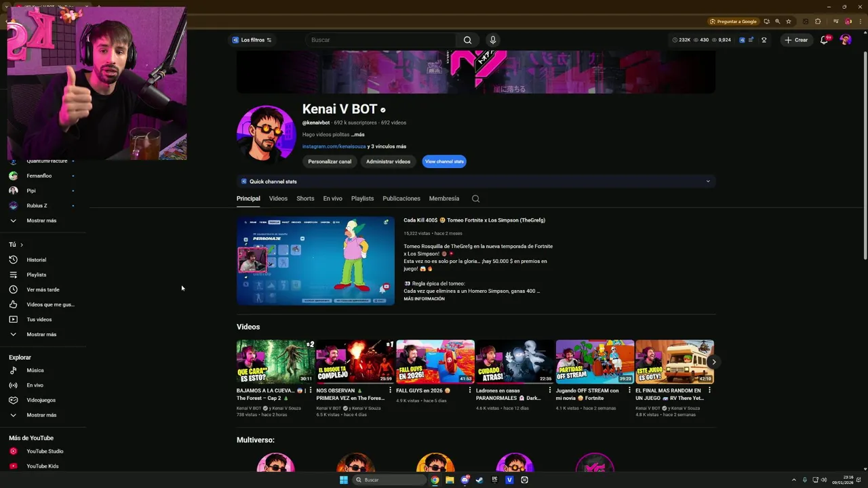Open Ladrones en casas PARANORMALES thumbnail
Viewport: 868px width, 488px height.
515,362
